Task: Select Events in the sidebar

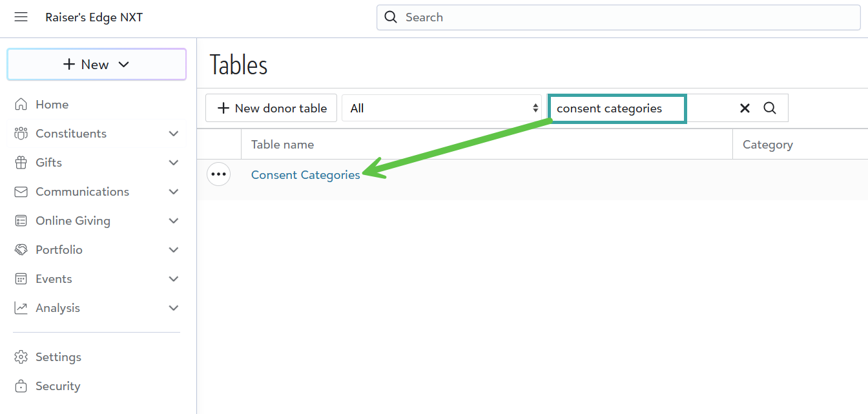Action: pos(54,279)
